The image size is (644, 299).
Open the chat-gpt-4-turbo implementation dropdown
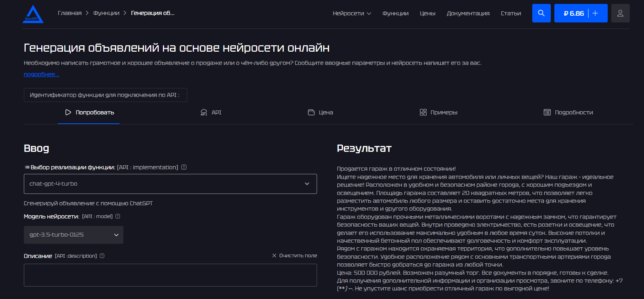170,184
